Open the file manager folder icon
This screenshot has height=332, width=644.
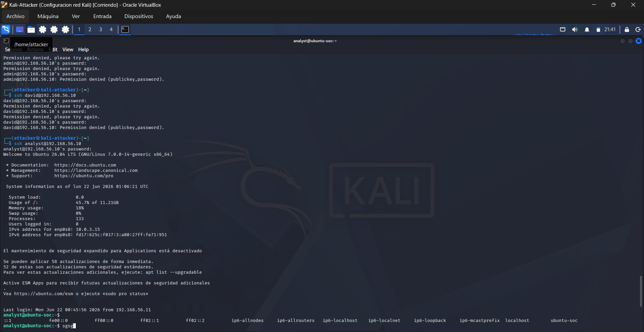pyautogui.click(x=31, y=29)
